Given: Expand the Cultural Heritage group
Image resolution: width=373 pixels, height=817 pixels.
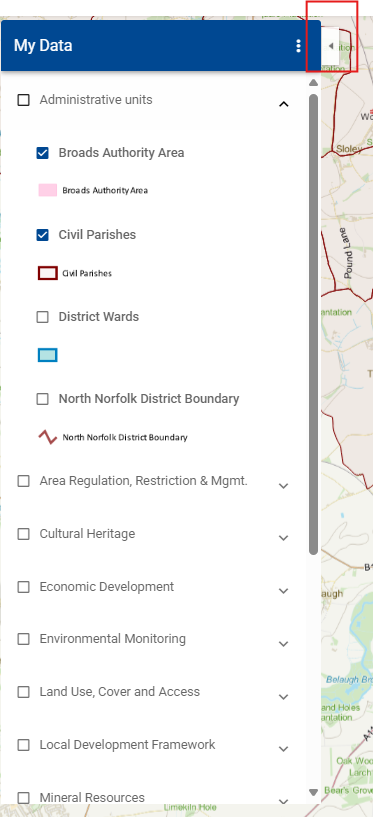Looking at the screenshot, I should point(283,538).
